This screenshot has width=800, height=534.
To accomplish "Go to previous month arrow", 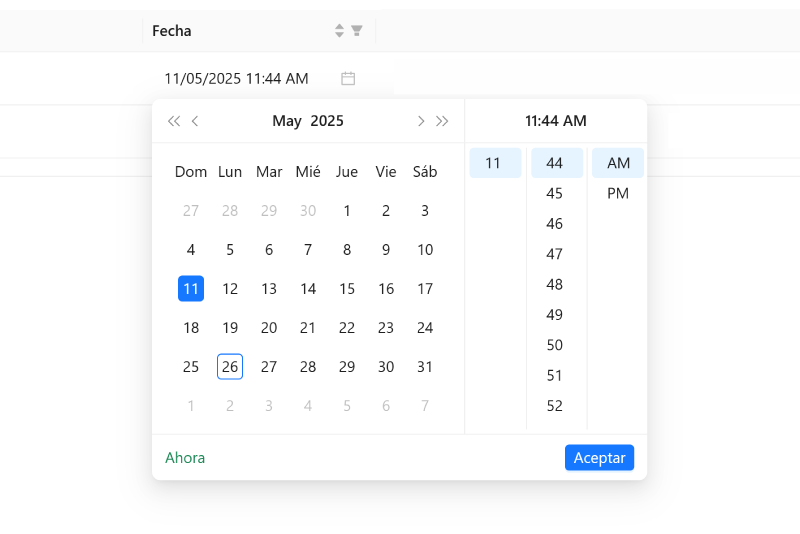I will [196, 121].
